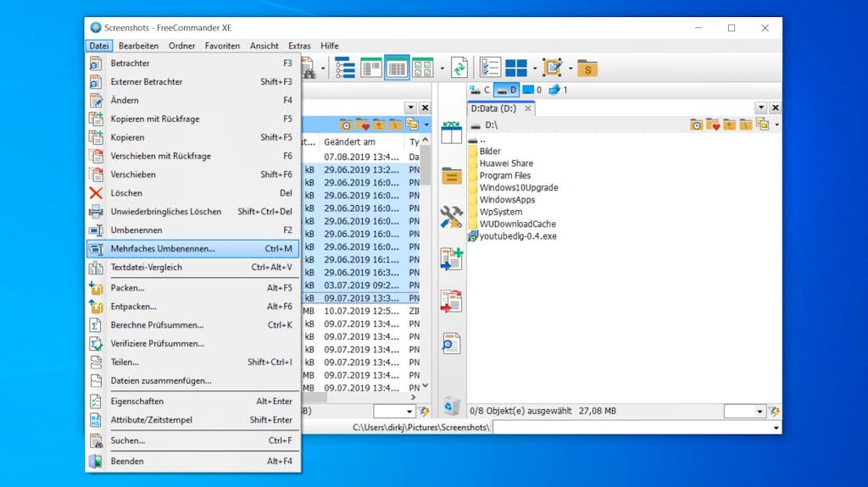This screenshot has height=487, width=868.
Task: Sort by the Geändert am column header
Action: click(x=362, y=142)
